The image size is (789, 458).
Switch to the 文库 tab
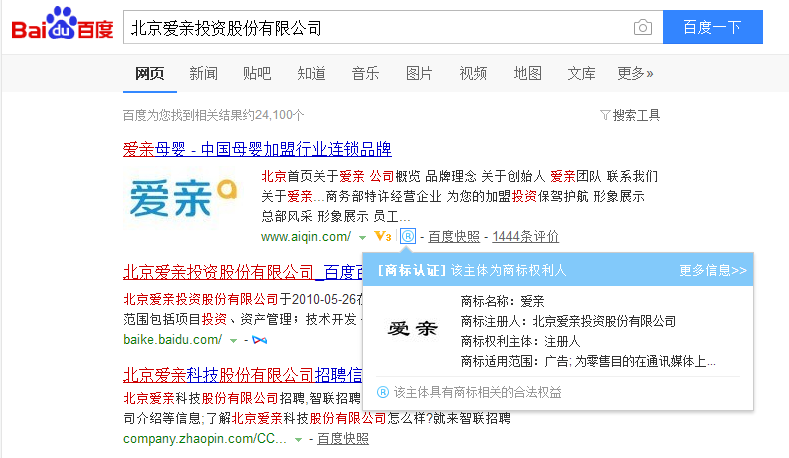(581, 73)
